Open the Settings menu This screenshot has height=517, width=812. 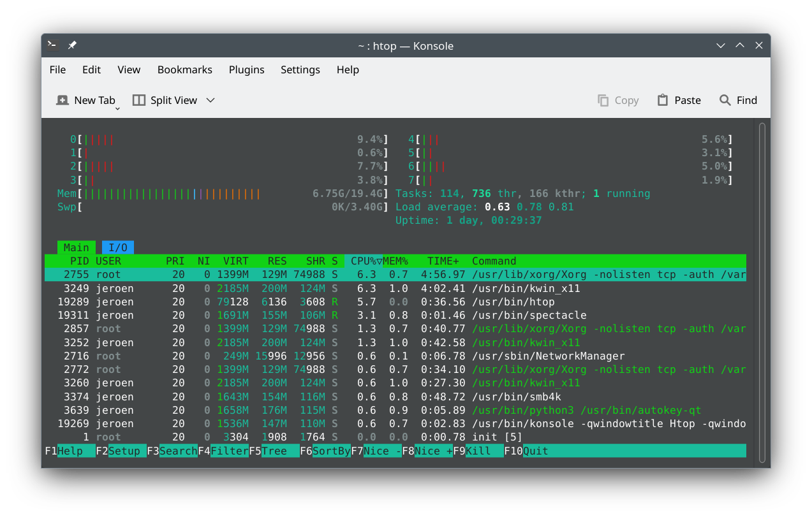[300, 69]
